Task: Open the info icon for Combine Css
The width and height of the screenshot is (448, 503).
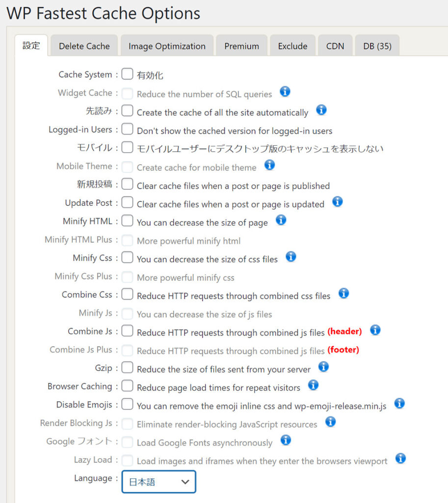Action: point(343,293)
